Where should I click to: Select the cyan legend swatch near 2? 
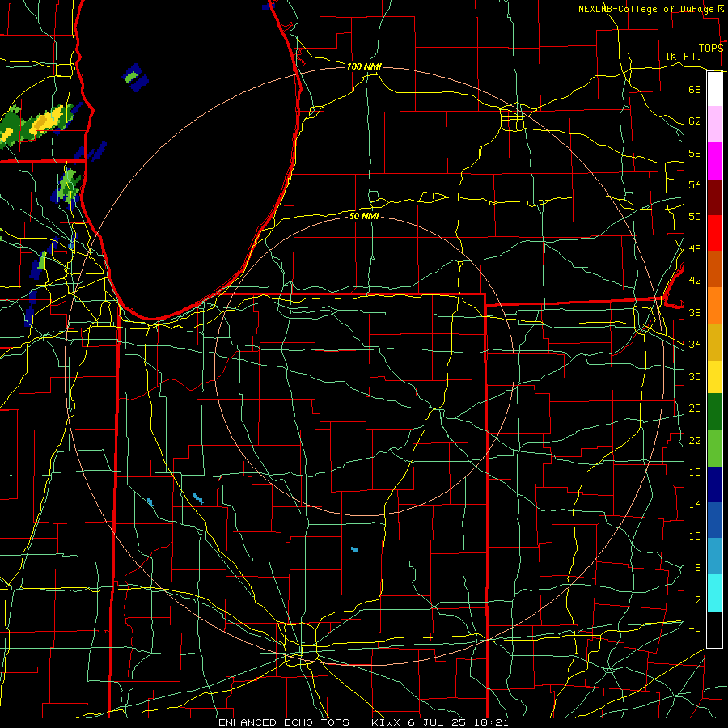click(x=714, y=593)
